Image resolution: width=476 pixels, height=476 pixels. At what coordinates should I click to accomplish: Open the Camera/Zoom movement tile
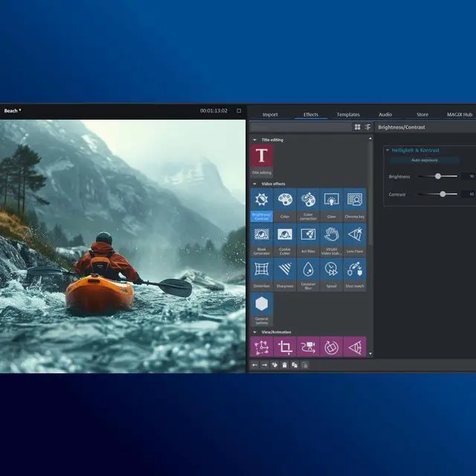[x=308, y=347]
